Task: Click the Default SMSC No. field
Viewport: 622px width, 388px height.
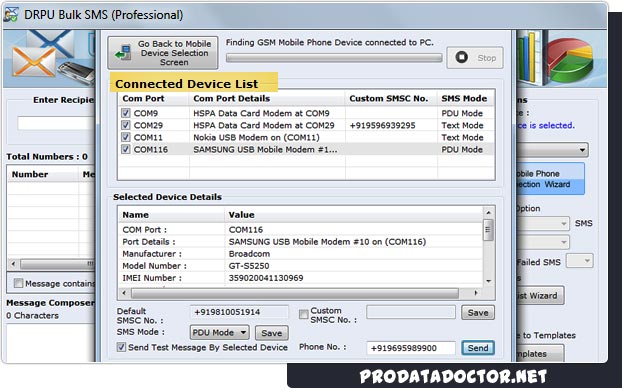Action: pyautogui.click(x=239, y=312)
